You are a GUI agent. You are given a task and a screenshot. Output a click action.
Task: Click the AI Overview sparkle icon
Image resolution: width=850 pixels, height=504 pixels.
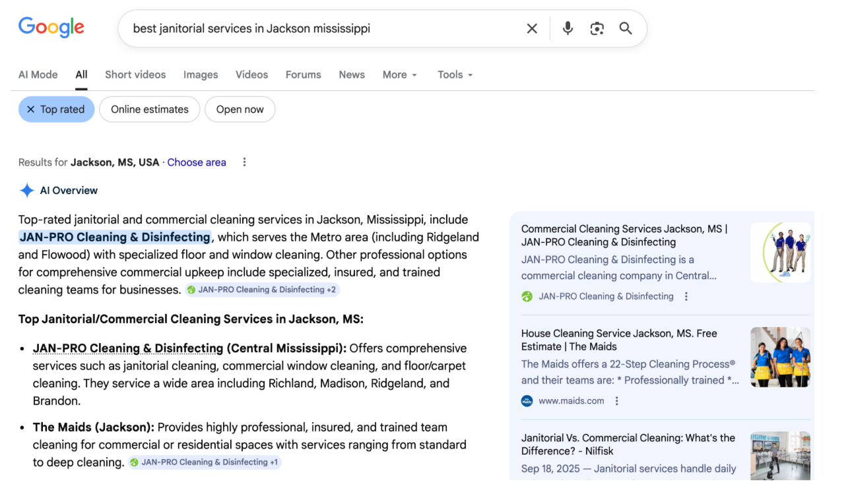pos(26,191)
